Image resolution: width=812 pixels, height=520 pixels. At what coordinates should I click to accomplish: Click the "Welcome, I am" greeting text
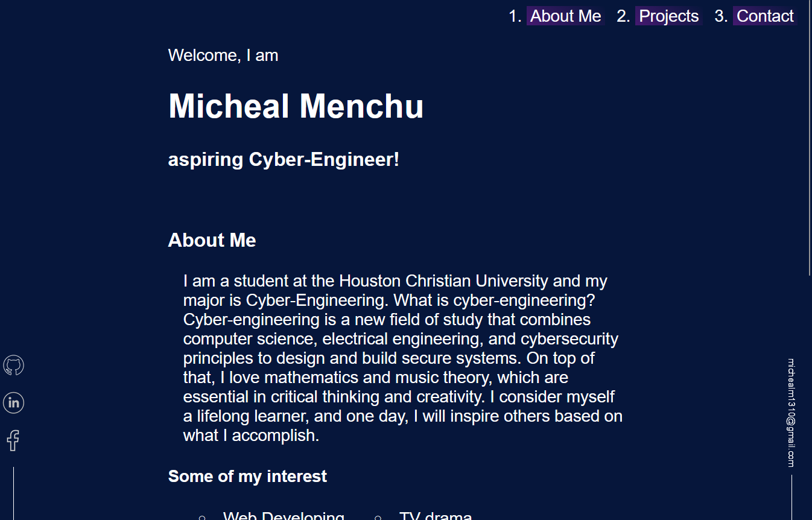(x=223, y=55)
